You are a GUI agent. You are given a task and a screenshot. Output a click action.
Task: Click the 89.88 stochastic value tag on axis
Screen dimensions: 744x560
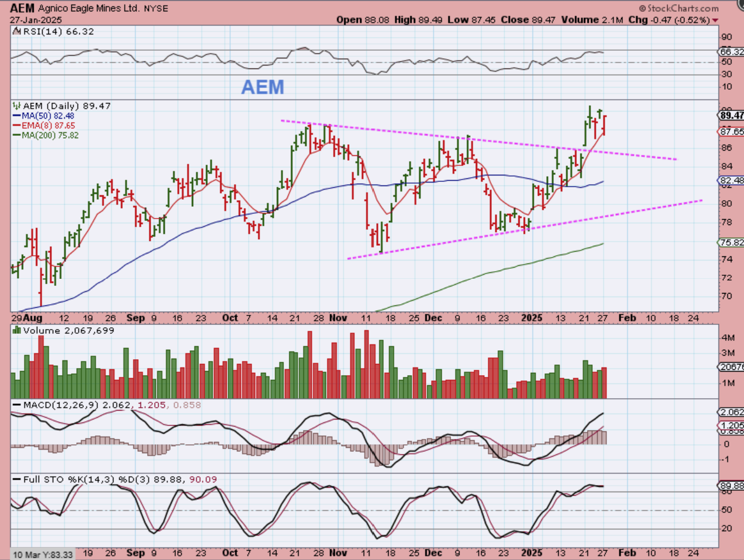730,486
